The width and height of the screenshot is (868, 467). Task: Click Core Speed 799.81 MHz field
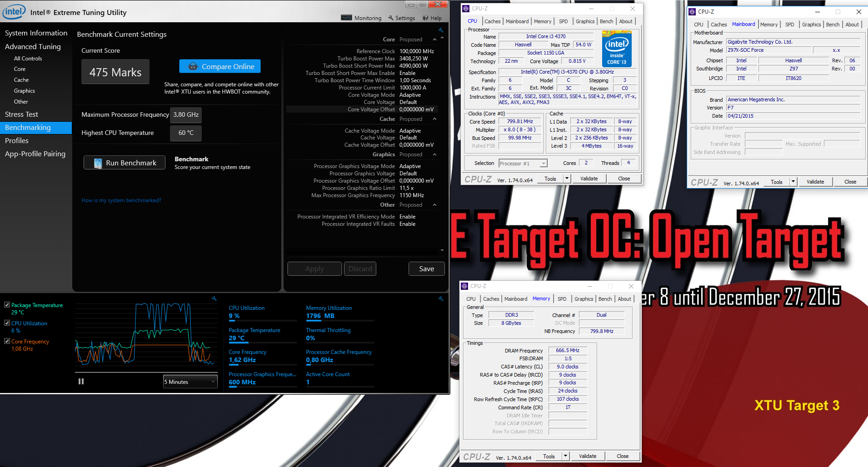pos(520,121)
